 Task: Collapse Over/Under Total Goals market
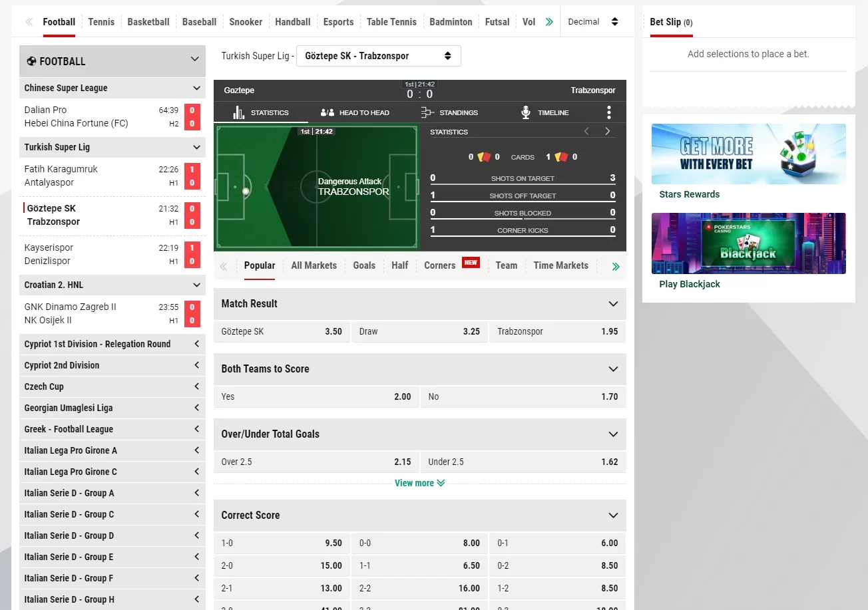coord(613,434)
